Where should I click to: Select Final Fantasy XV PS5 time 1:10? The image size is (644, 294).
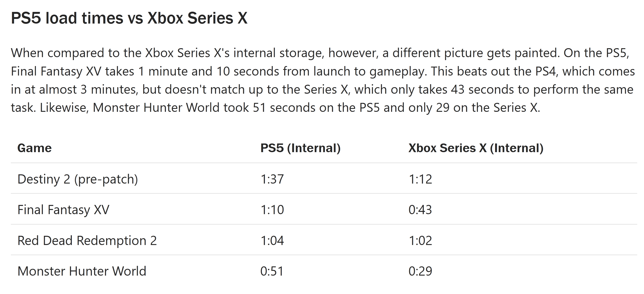[272, 210]
